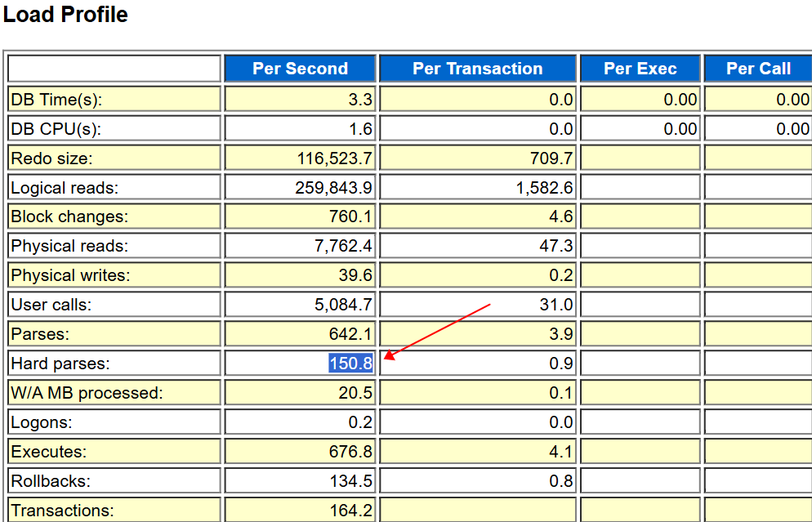Select the highlighted Hard parses value 150.8
The image size is (812, 522).
[x=350, y=364]
